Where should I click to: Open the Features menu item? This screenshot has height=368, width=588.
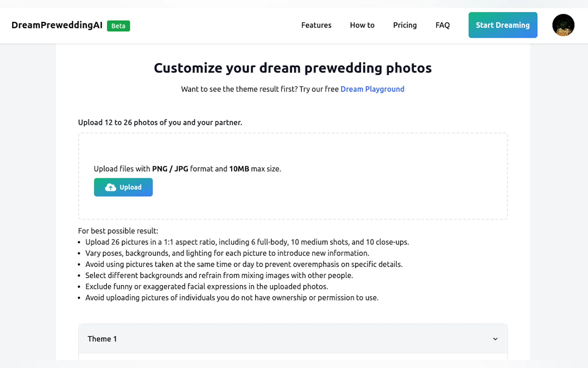(x=316, y=25)
